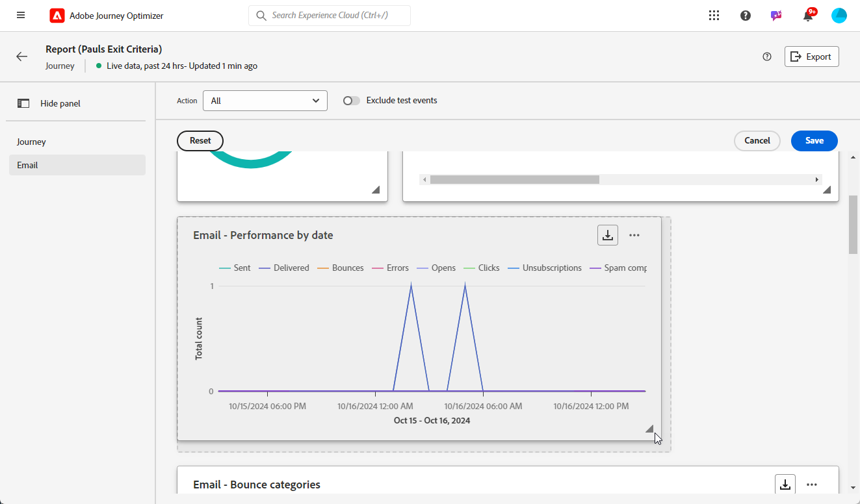
Task: Click the Save button
Action: tap(814, 140)
